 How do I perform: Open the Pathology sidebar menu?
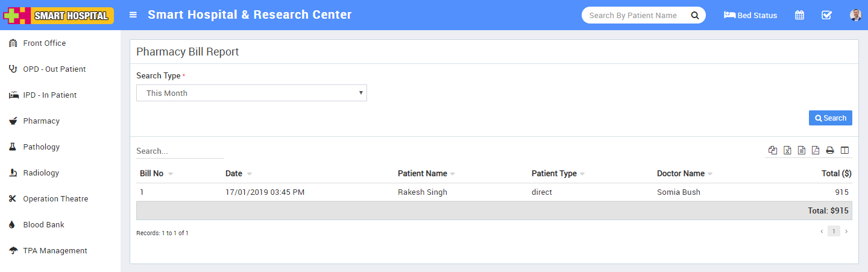(x=41, y=147)
